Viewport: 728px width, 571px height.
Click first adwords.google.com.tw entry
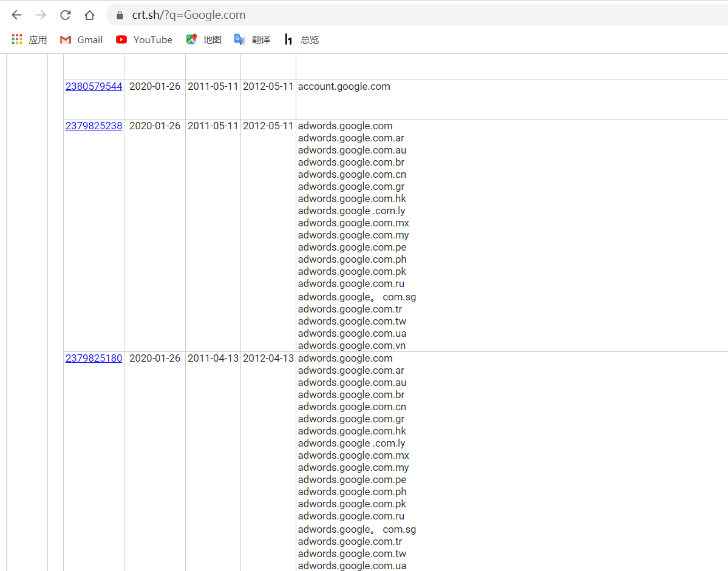352,322
